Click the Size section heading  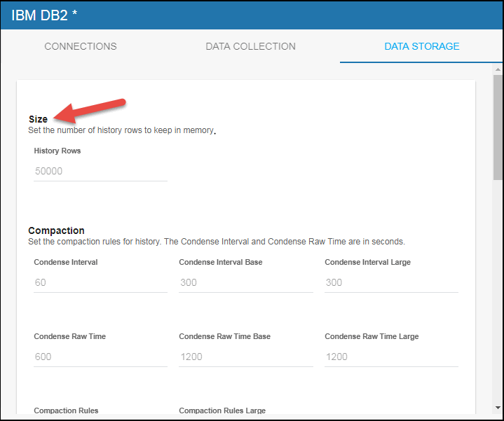coord(38,119)
